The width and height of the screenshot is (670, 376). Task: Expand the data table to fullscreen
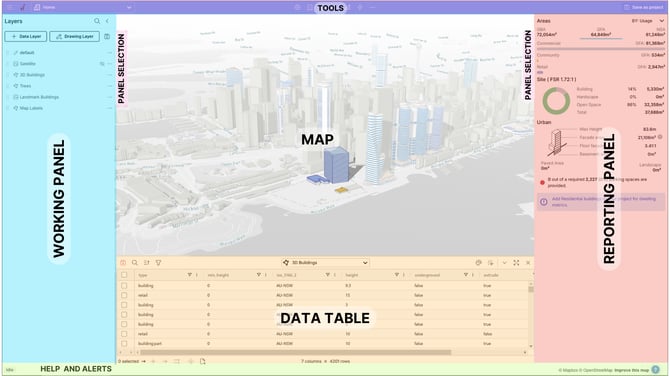516,263
